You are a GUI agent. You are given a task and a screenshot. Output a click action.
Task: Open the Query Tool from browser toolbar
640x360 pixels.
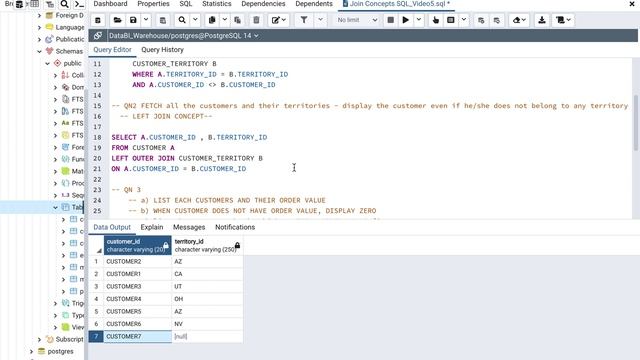pos(19,4)
